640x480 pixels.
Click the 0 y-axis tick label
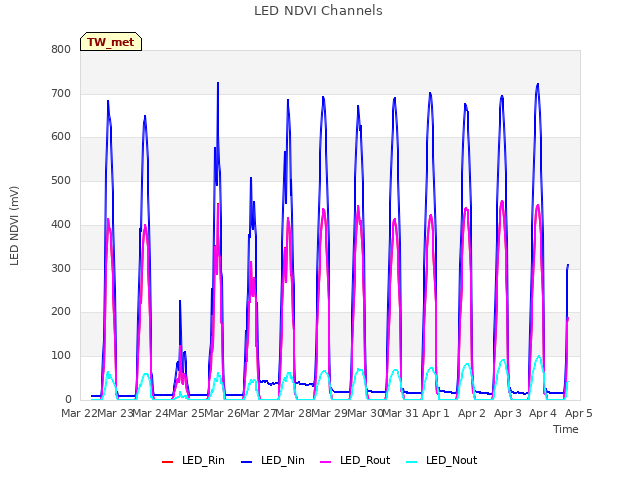coord(68,399)
